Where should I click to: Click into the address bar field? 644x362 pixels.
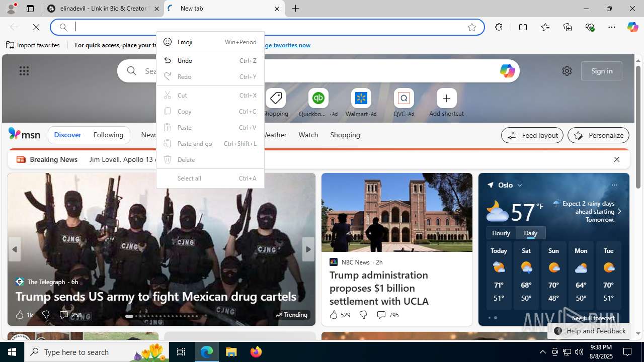tap(268, 27)
